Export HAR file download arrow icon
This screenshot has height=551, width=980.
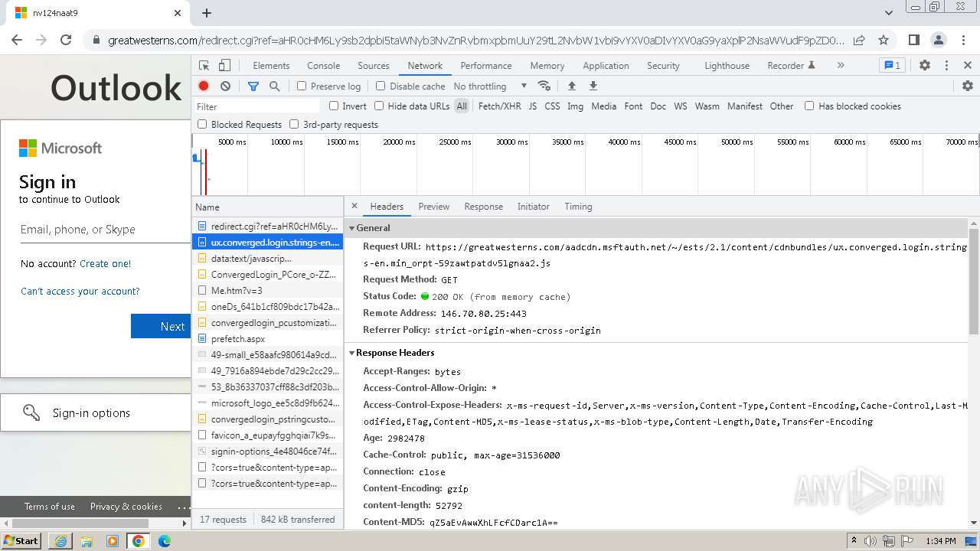click(x=593, y=86)
